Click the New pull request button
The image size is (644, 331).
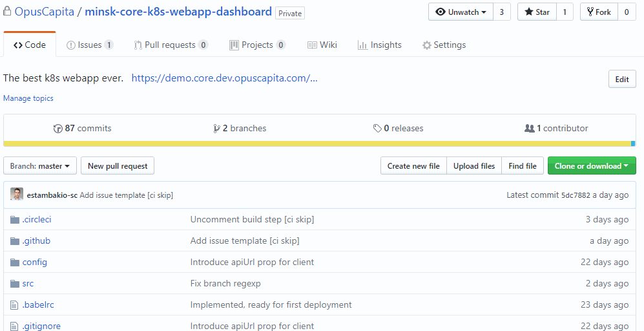[118, 166]
